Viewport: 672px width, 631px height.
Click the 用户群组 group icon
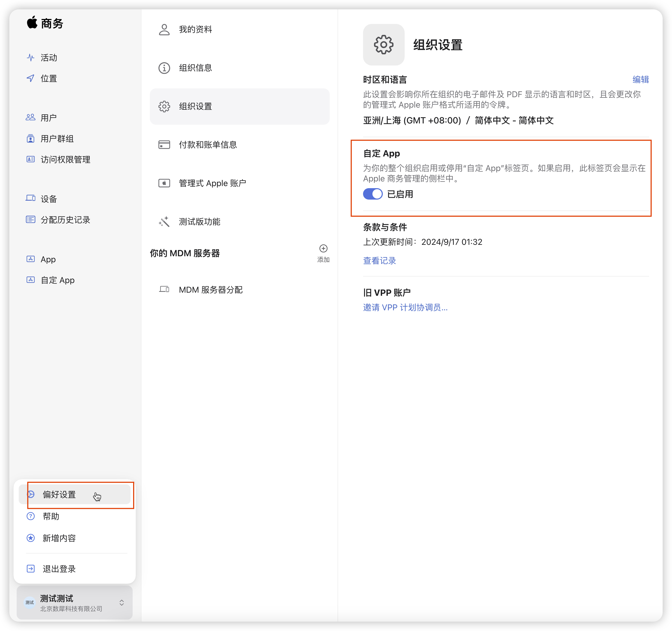tap(30, 139)
